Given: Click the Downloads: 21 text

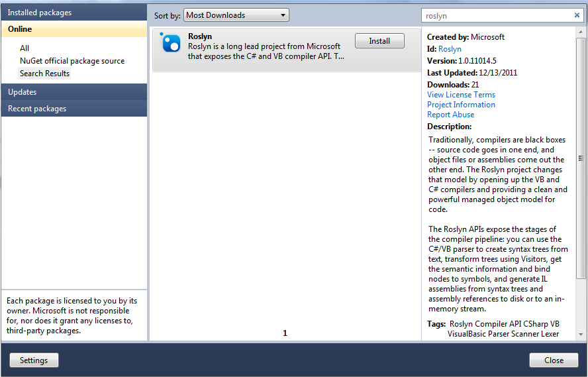Looking at the screenshot, I should point(453,85).
